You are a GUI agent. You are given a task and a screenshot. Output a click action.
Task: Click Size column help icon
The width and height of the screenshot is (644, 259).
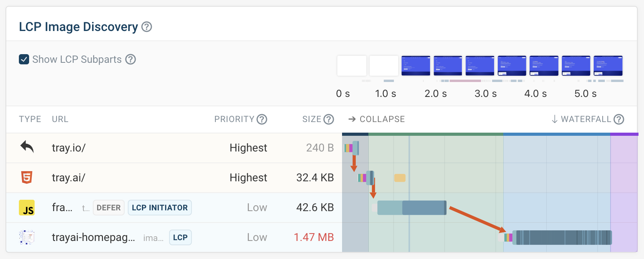pyautogui.click(x=329, y=119)
